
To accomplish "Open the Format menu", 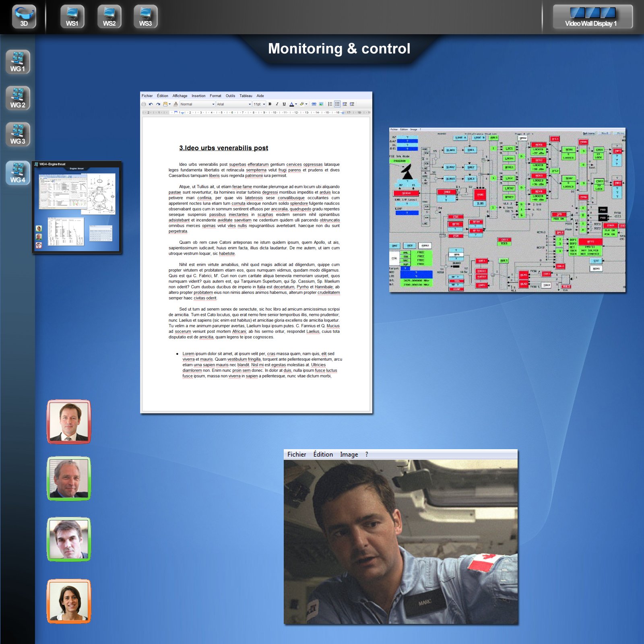I will coord(215,96).
